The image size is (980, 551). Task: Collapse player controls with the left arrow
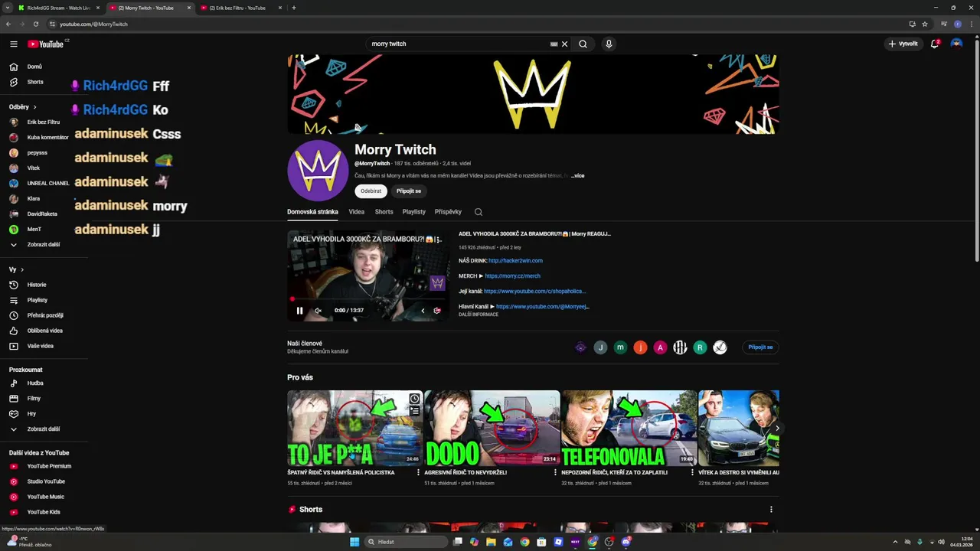point(423,311)
